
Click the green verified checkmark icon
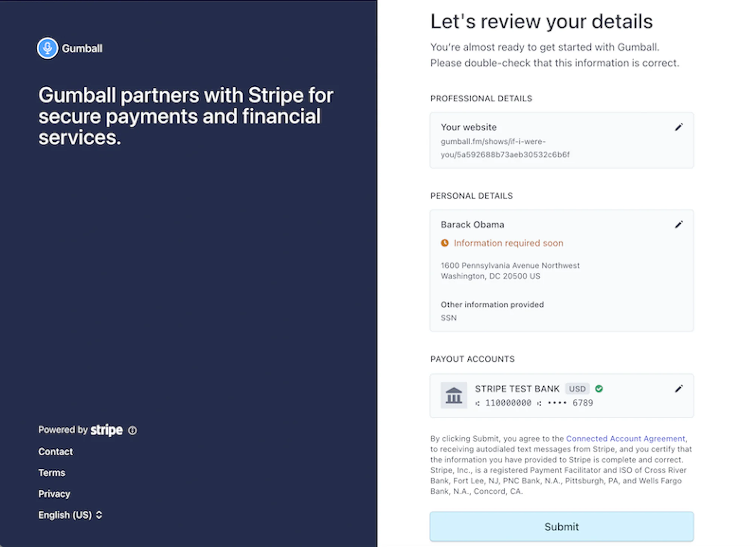click(x=599, y=388)
